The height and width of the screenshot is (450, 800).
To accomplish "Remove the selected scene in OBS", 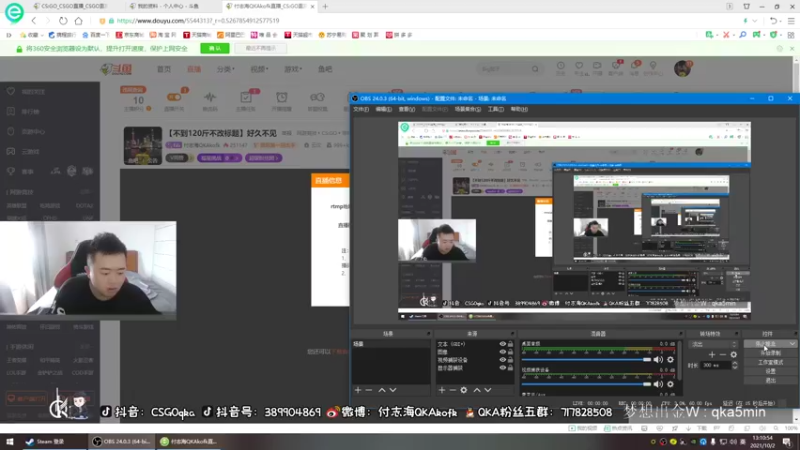I will [369, 390].
